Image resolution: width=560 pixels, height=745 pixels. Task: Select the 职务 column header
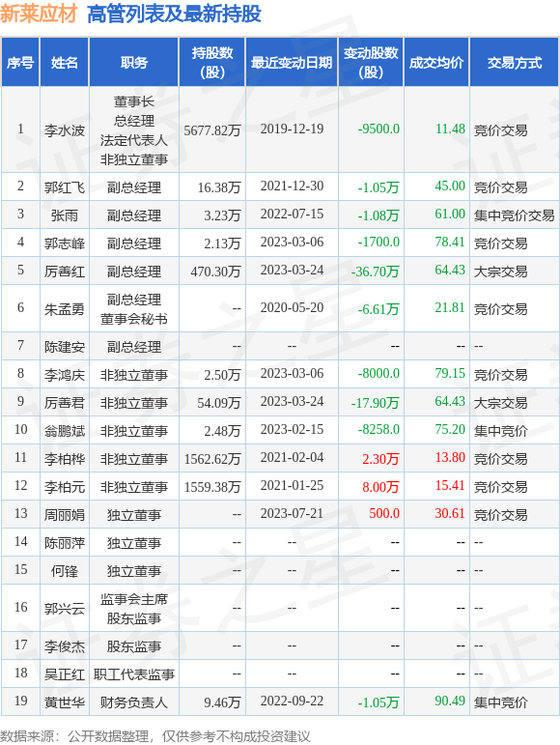[x=134, y=62]
